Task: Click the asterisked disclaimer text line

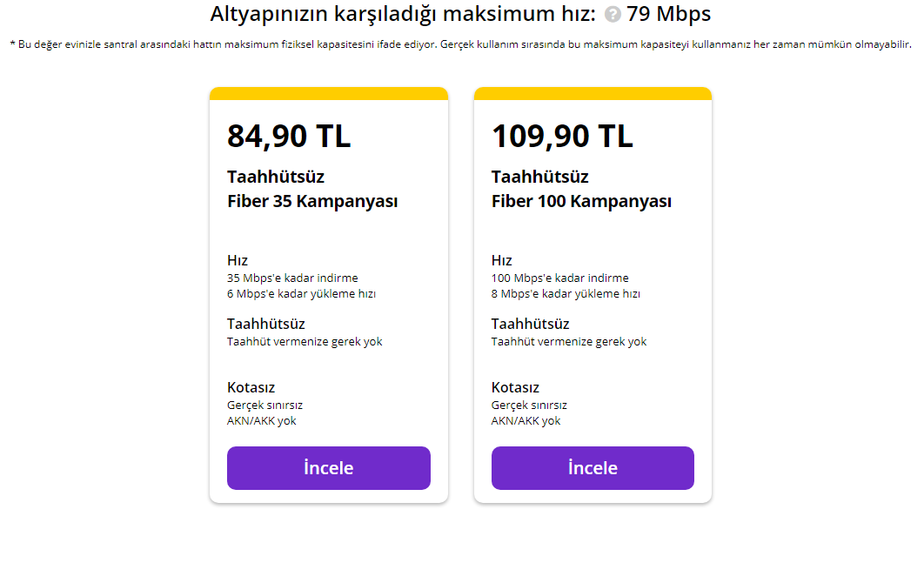Action: tap(461, 42)
